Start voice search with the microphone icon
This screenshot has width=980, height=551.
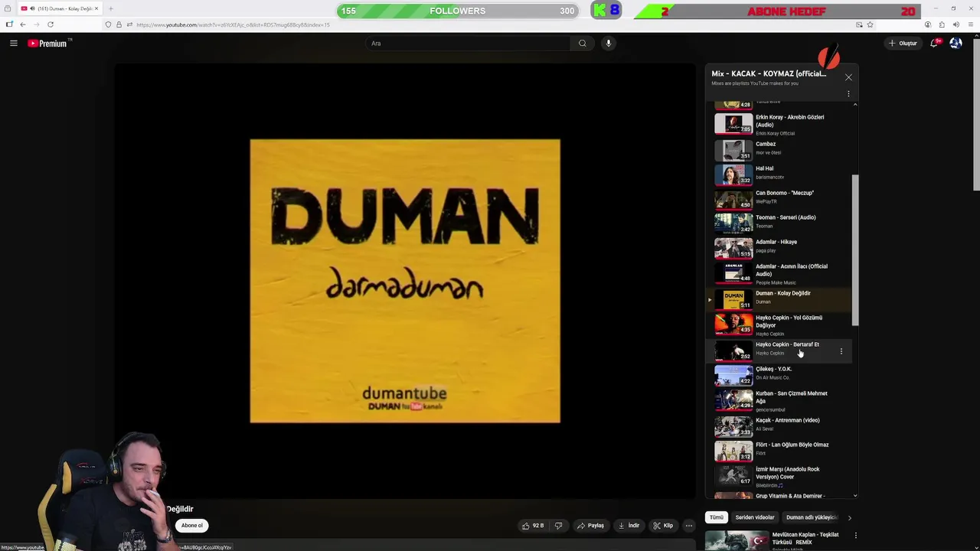[x=609, y=44]
